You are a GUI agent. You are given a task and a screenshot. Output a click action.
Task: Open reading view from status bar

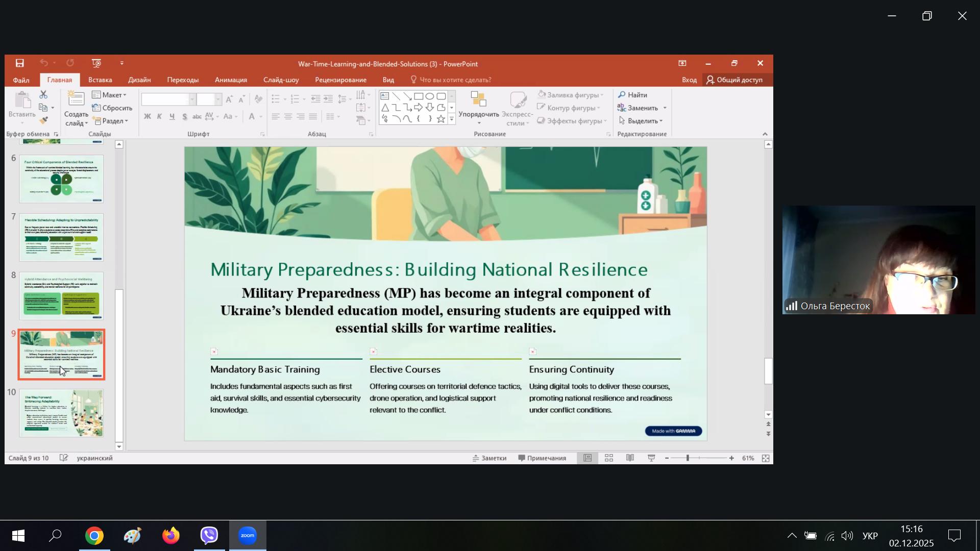click(x=630, y=458)
